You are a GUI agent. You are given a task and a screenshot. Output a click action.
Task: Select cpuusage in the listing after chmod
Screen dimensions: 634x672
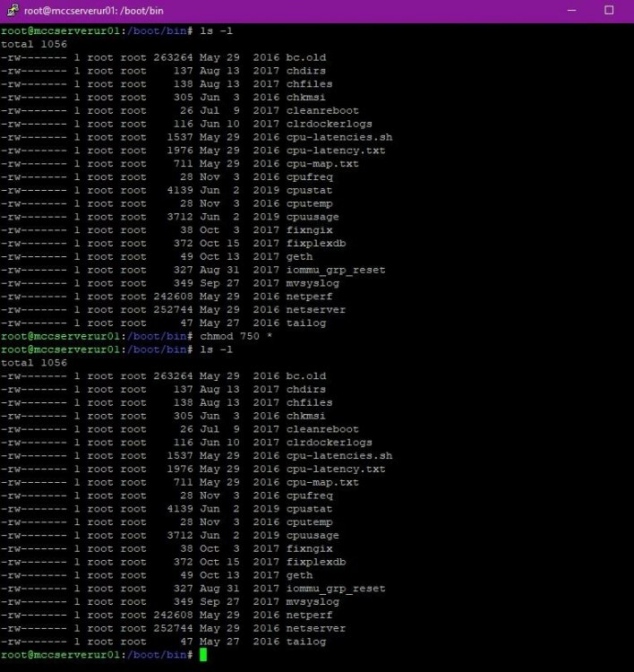click(x=313, y=535)
